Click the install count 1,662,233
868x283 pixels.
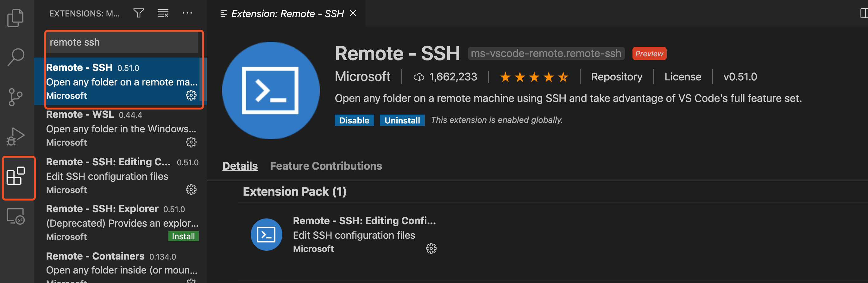coord(445,77)
